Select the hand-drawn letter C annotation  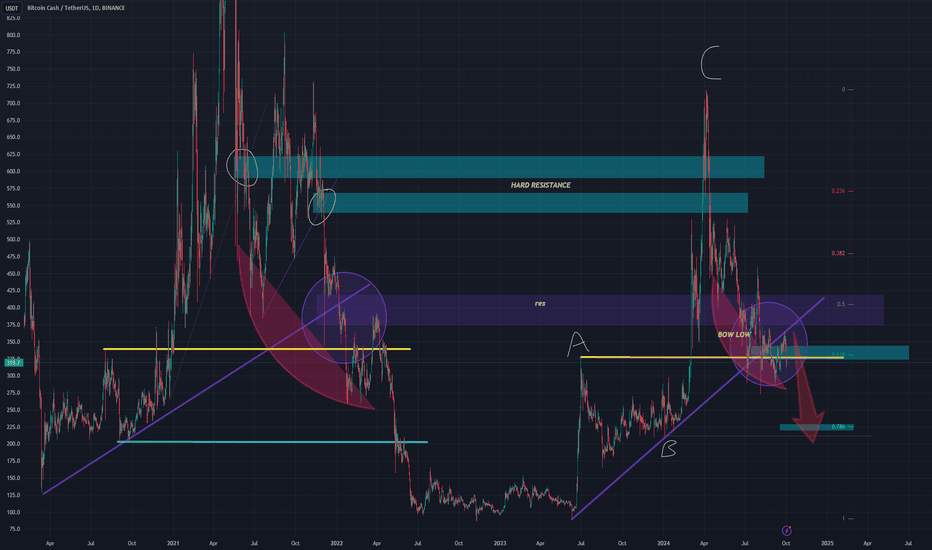point(710,62)
